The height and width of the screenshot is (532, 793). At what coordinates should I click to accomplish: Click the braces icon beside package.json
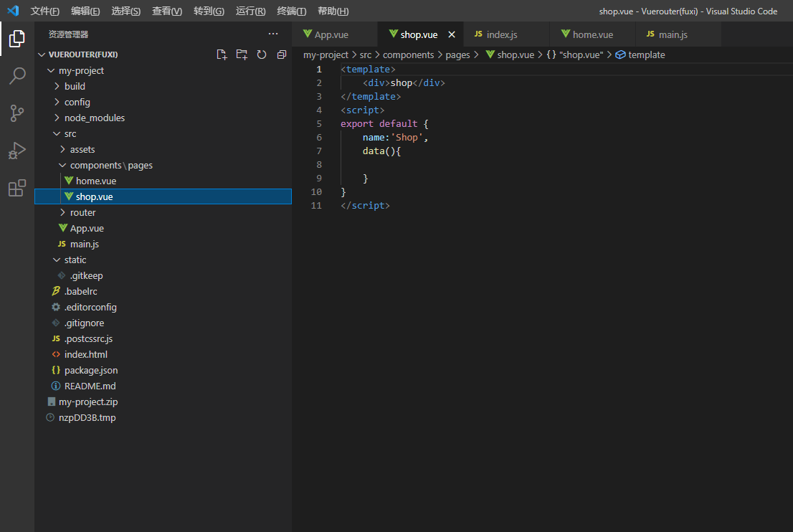pos(56,370)
